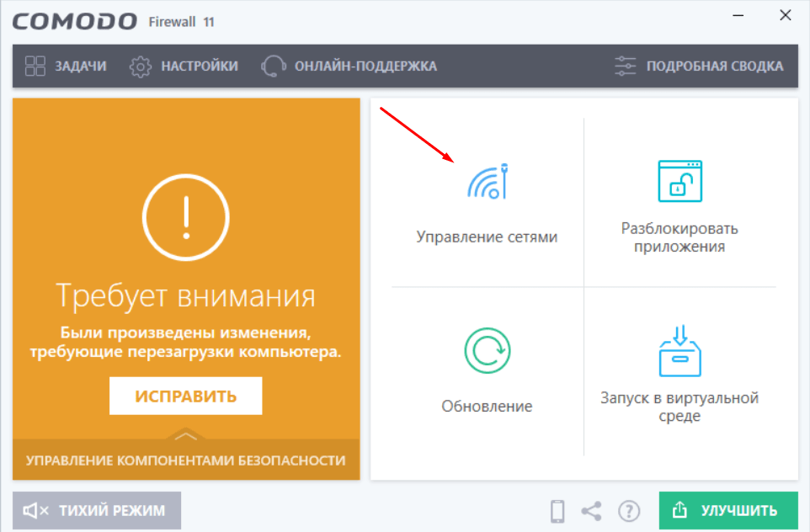Click the Управление сетями label
The width and height of the screenshot is (810, 532).
click(487, 237)
